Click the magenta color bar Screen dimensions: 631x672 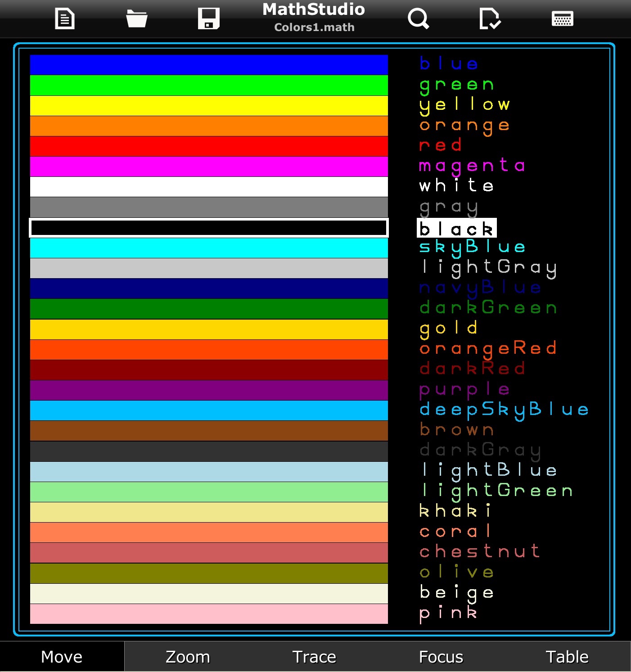coord(209,167)
